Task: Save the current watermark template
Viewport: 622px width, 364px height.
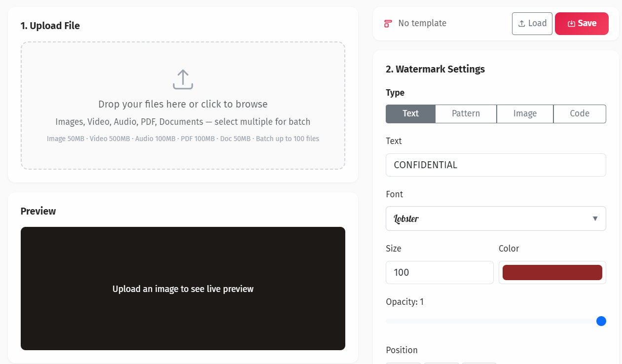Action: click(x=582, y=23)
